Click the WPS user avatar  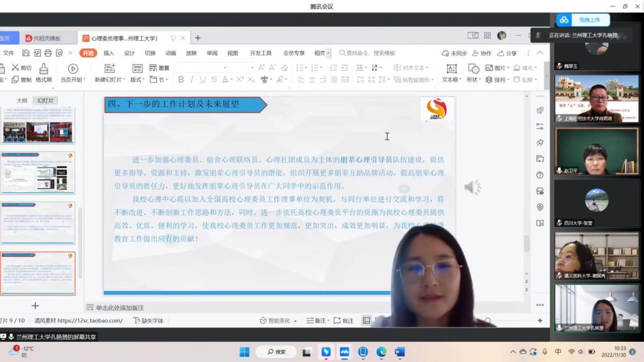pyautogui.click(x=501, y=36)
